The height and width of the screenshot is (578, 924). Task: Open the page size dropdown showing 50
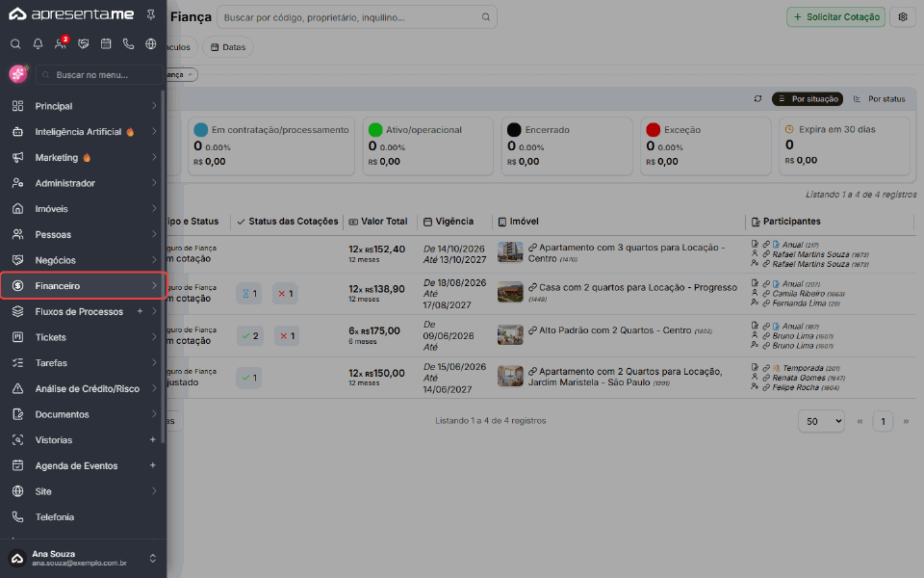(x=821, y=421)
